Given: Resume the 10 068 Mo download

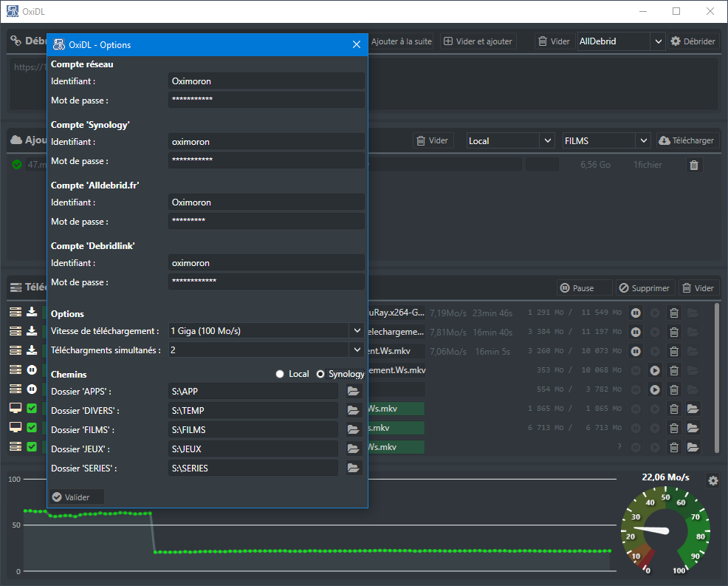Looking at the screenshot, I should [655, 370].
